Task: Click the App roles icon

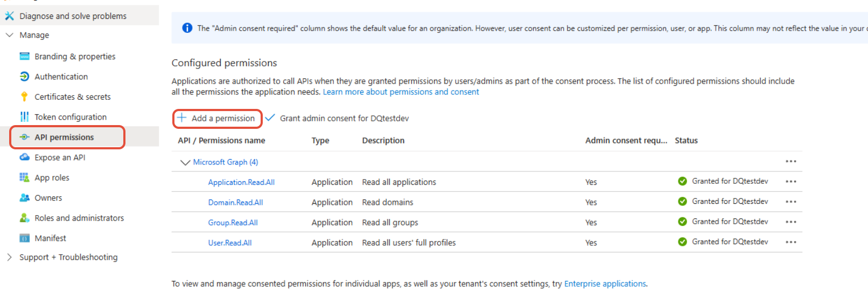Action: (x=24, y=177)
